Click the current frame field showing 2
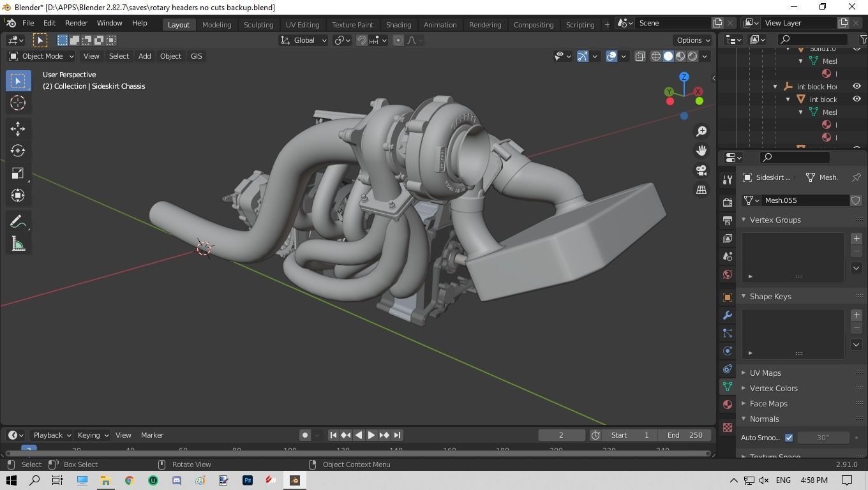The height and width of the screenshot is (490, 868). (x=562, y=435)
